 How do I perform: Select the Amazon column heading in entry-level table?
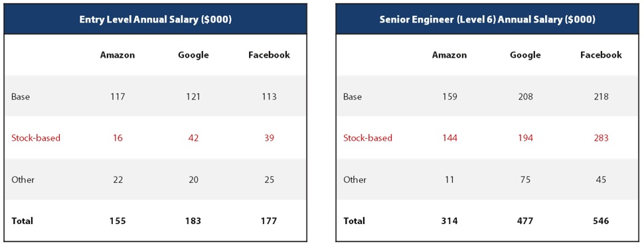coord(118,55)
